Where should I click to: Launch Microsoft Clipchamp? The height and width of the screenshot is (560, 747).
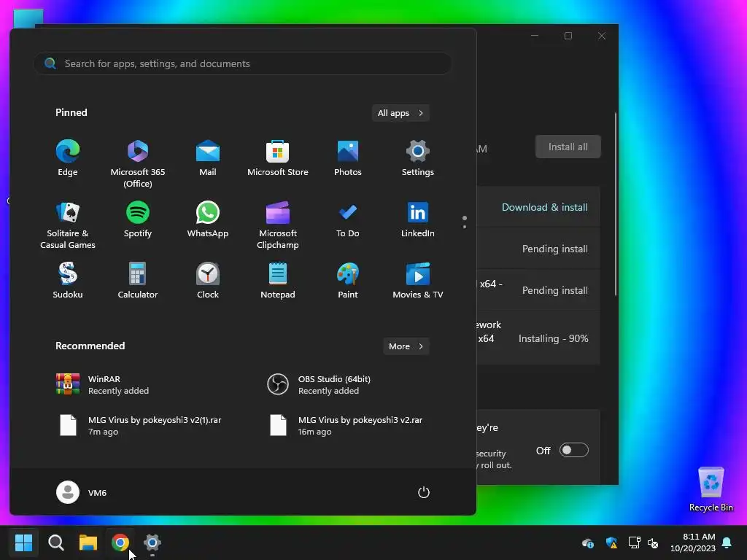coord(278,225)
